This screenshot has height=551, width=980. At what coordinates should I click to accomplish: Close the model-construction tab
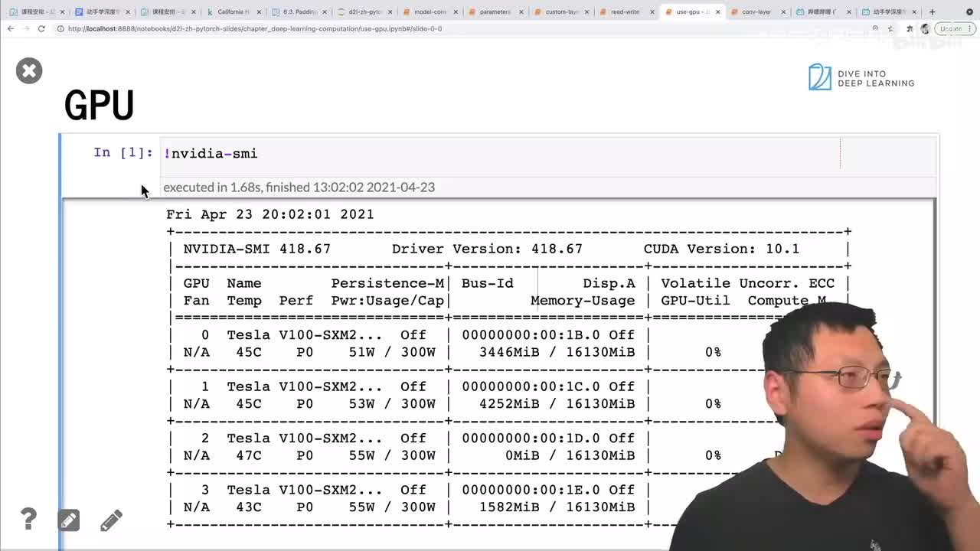click(x=456, y=12)
